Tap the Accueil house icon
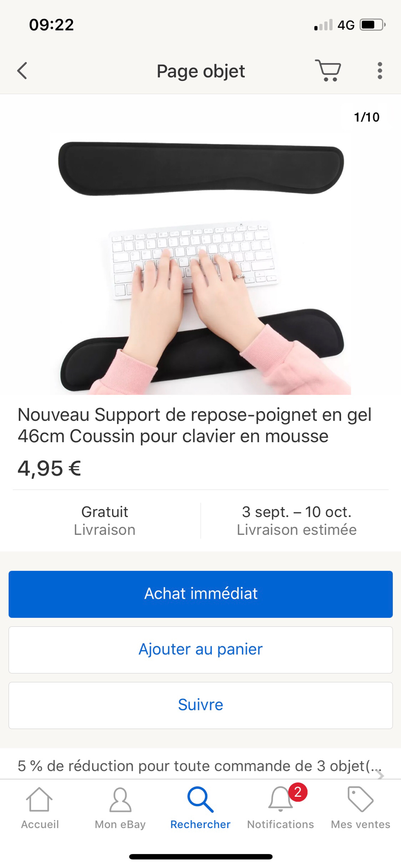 [39, 800]
